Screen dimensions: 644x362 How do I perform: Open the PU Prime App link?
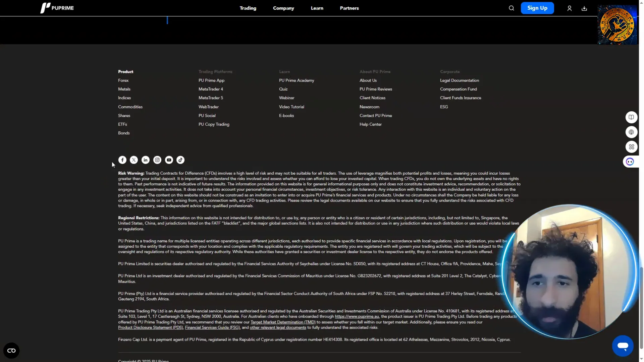coord(211,80)
